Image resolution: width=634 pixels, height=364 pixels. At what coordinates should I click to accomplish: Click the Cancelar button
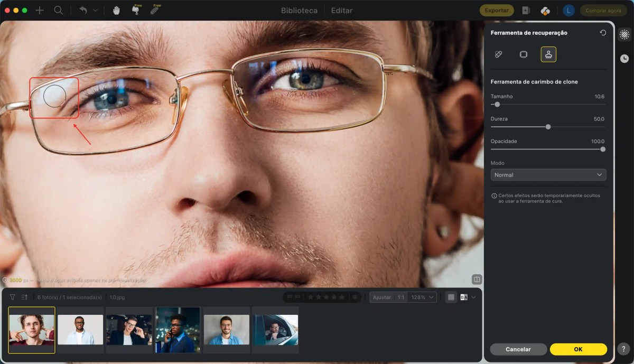(x=518, y=349)
